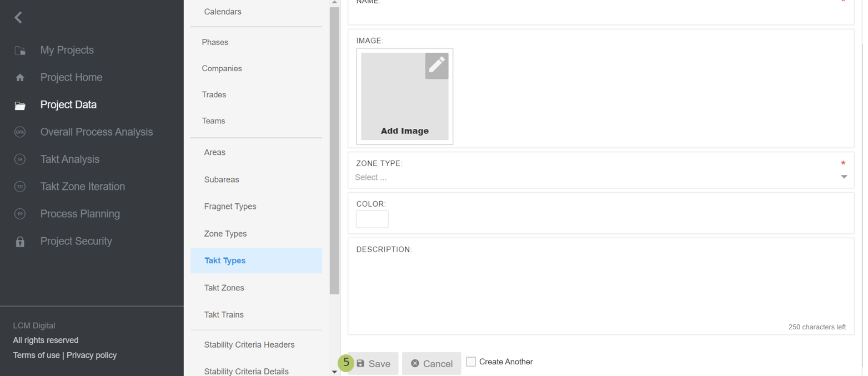Click the scrollbar down arrow in the list

pyautogui.click(x=335, y=371)
